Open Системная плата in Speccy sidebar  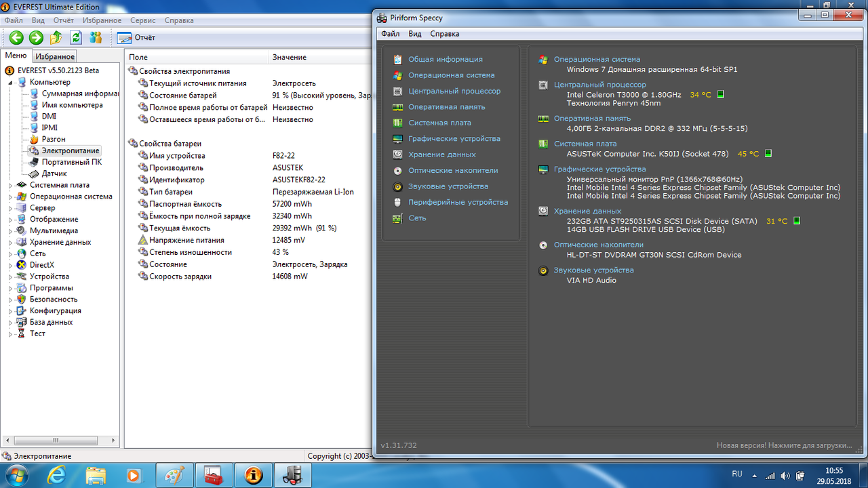pyautogui.click(x=439, y=123)
